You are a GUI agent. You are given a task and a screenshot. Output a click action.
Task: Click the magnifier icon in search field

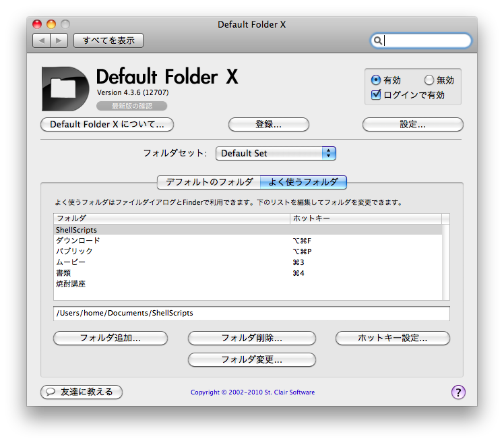pyautogui.click(x=378, y=40)
